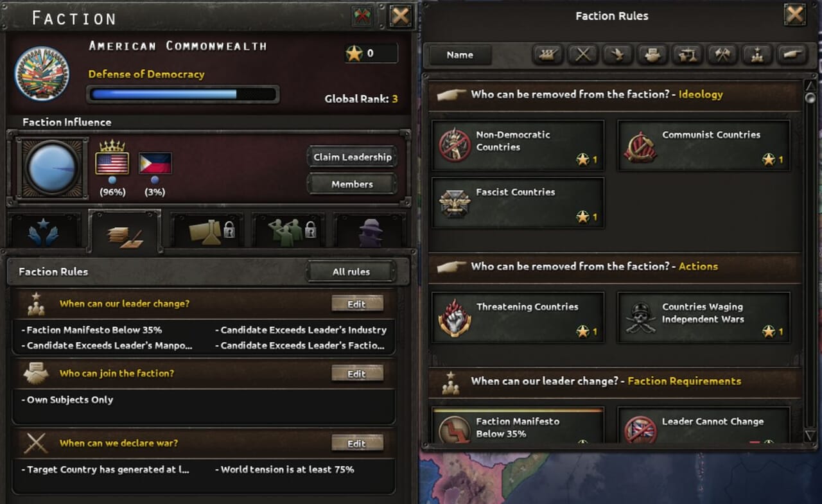Open the All rules filter
The image size is (822, 504).
click(x=351, y=272)
